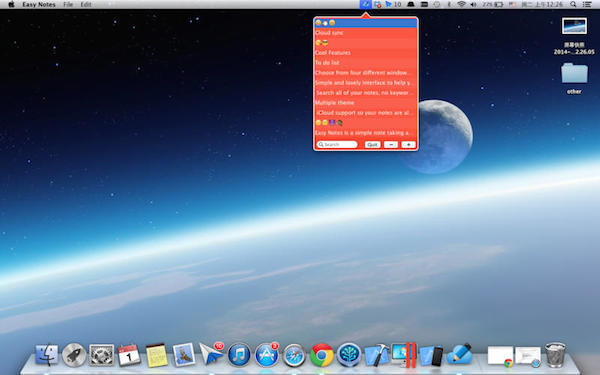Open Safari compass in the Dock
Viewport: 600px width, 375px height.
pos(294,355)
